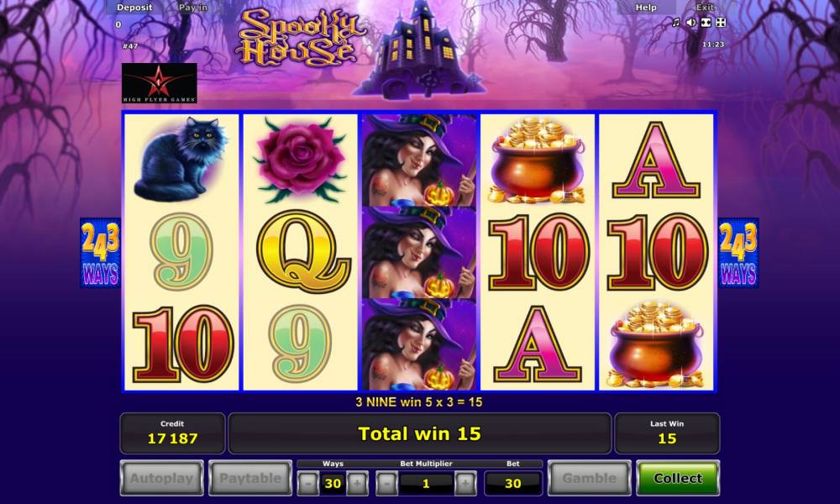Open the Help menu item
Image resolution: width=840 pixels, height=504 pixels.
[645, 8]
